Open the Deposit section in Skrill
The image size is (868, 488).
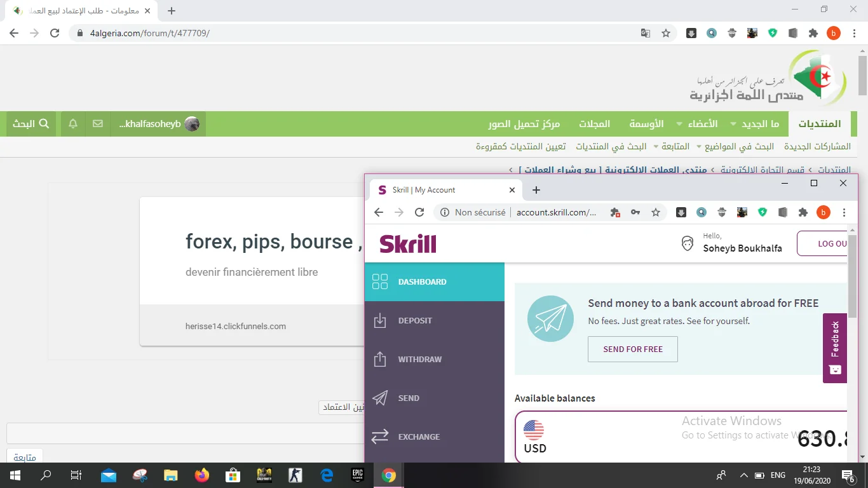pos(414,321)
